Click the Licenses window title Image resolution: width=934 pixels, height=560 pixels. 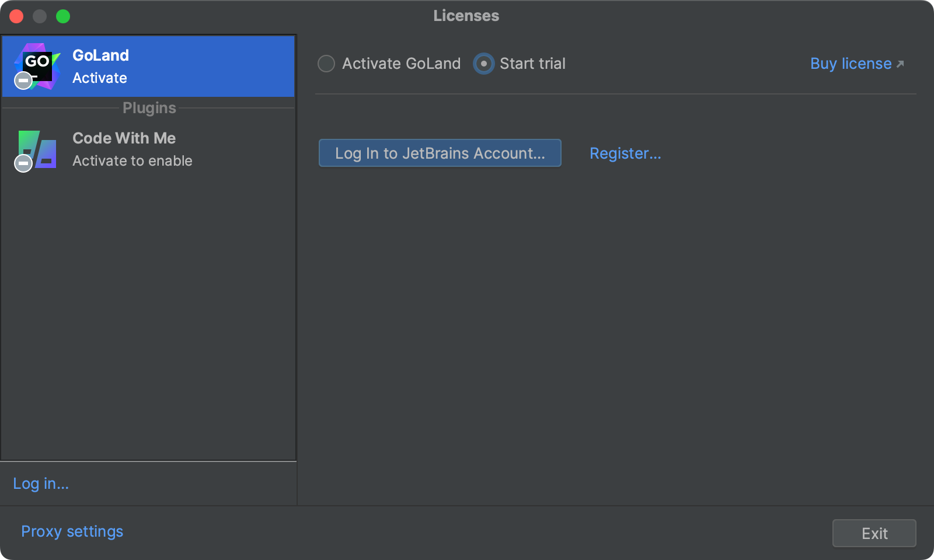coord(466,16)
